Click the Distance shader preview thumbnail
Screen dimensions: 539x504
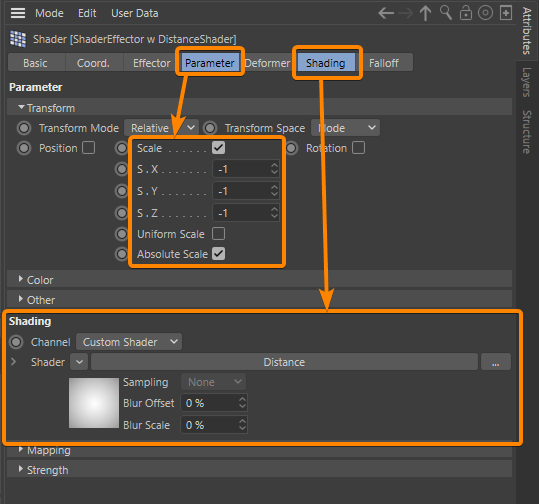[94, 403]
